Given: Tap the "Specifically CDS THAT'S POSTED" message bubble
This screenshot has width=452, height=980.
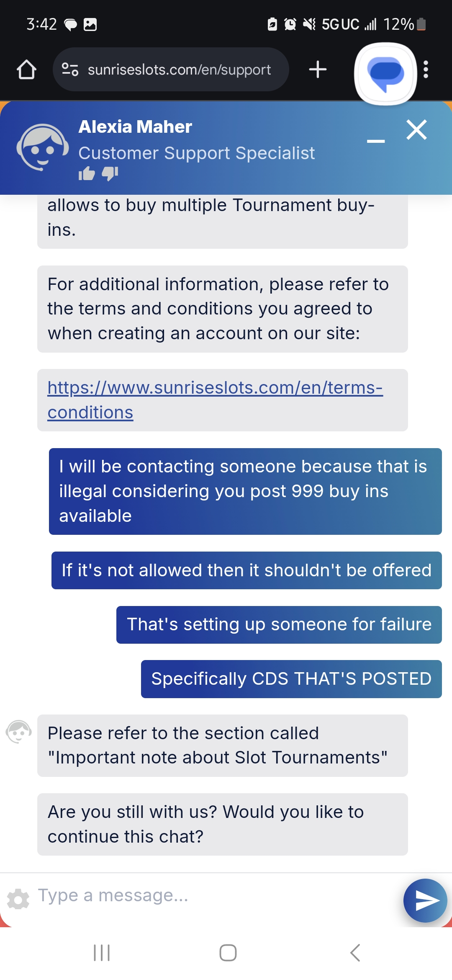Looking at the screenshot, I should [x=291, y=679].
